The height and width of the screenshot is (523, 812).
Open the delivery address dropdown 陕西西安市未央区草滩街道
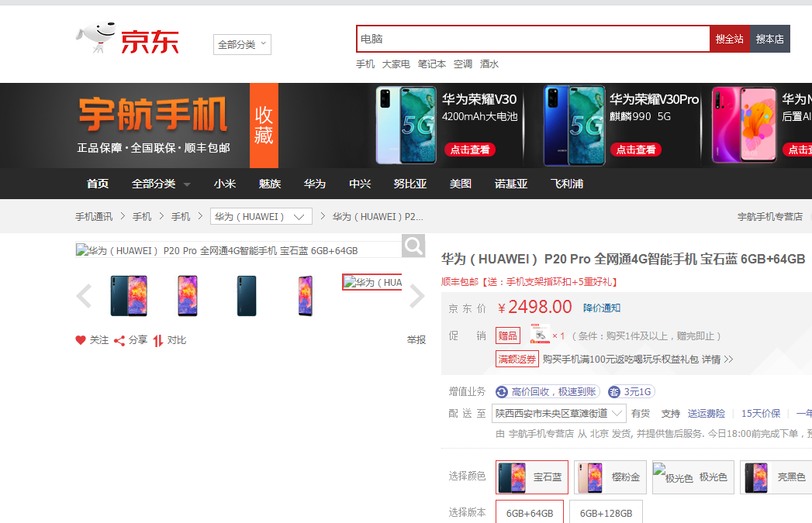[x=558, y=413]
